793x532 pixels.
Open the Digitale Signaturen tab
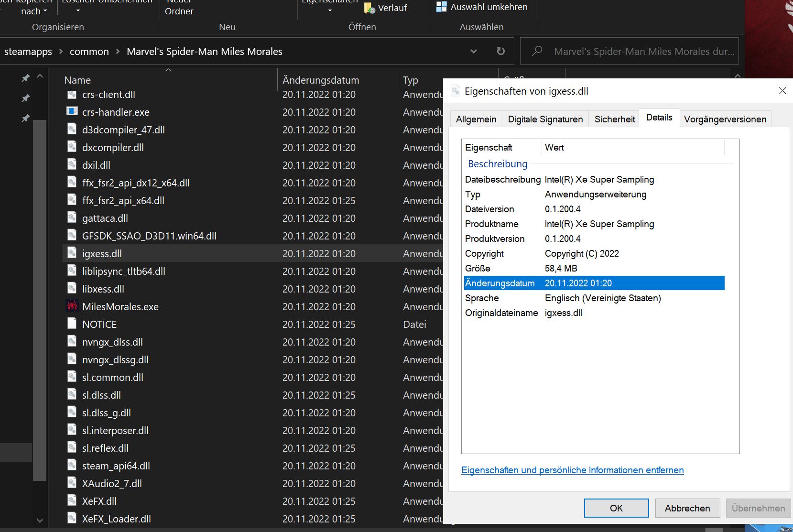545,119
